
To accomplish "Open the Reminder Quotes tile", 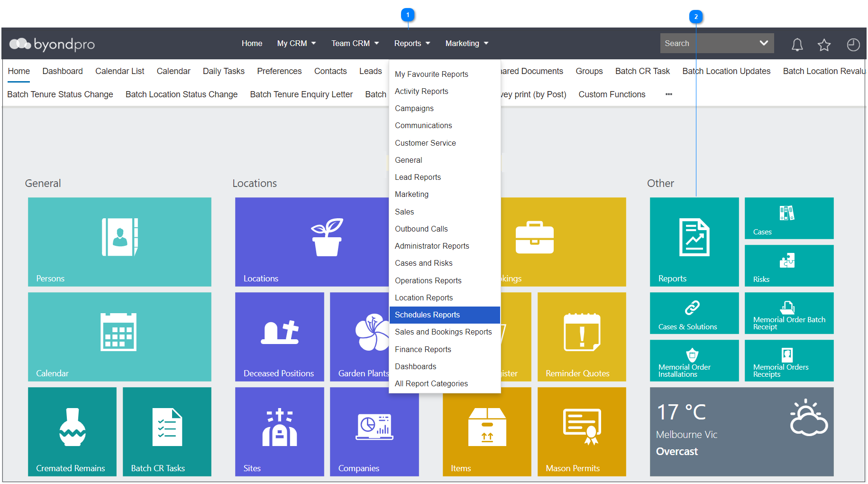I will (582, 336).
